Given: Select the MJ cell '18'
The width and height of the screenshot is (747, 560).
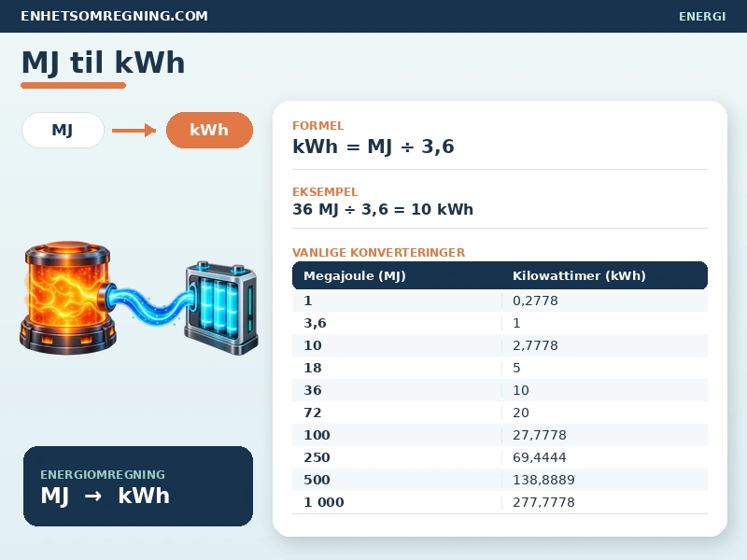Looking at the screenshot, I should tap(313, 368).
